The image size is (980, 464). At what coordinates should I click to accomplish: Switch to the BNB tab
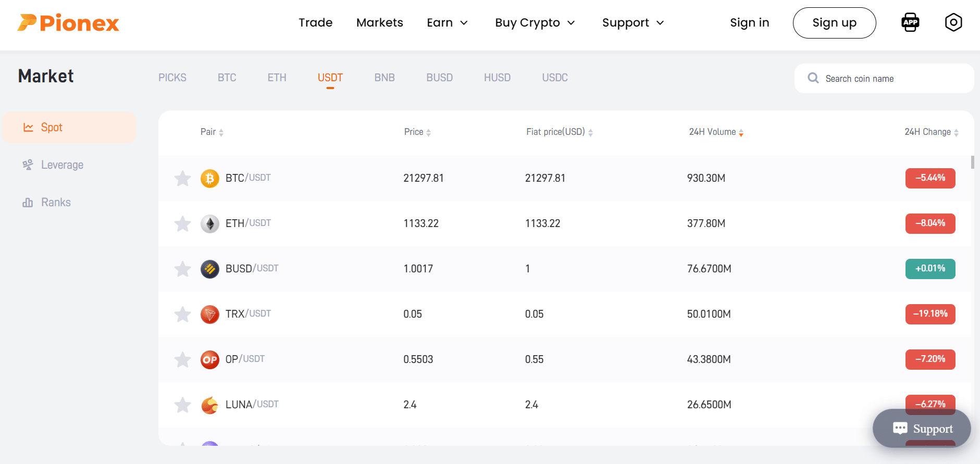[x=384, y=78]
